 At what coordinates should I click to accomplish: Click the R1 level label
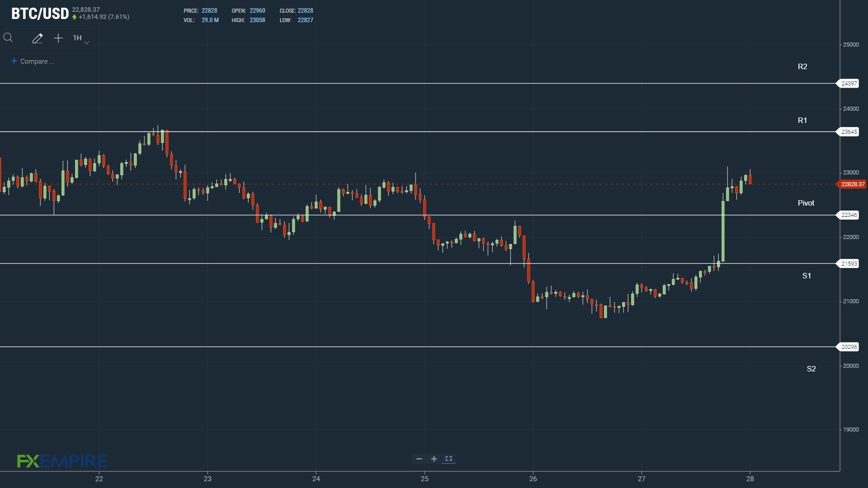click(x=802, y=121)
